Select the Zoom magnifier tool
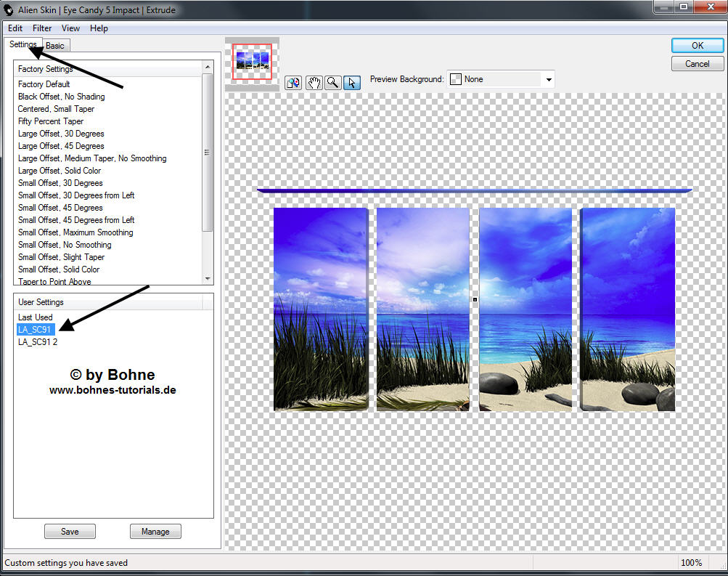 point(332,82)
